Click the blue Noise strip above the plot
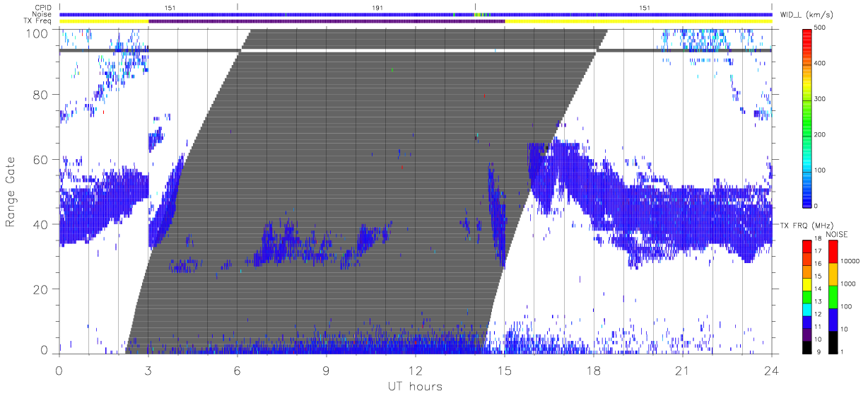Viewport: 868px width, 401px height. click(415, 14)
